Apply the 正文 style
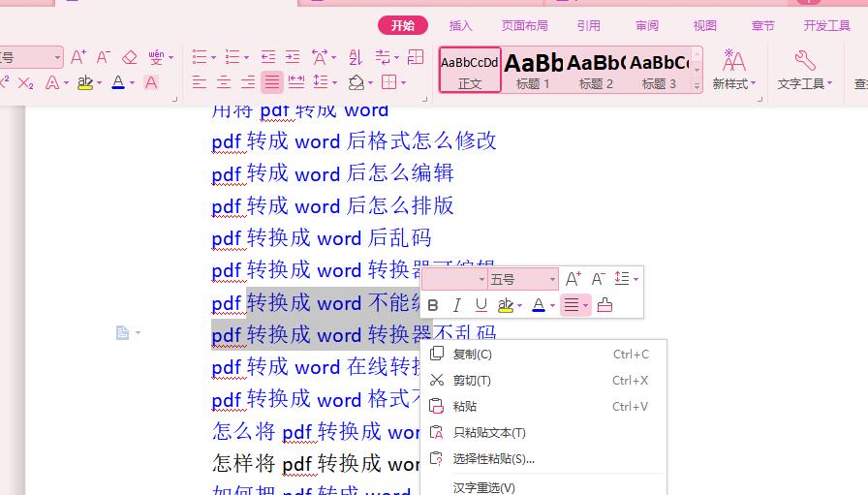 (470, 70)
